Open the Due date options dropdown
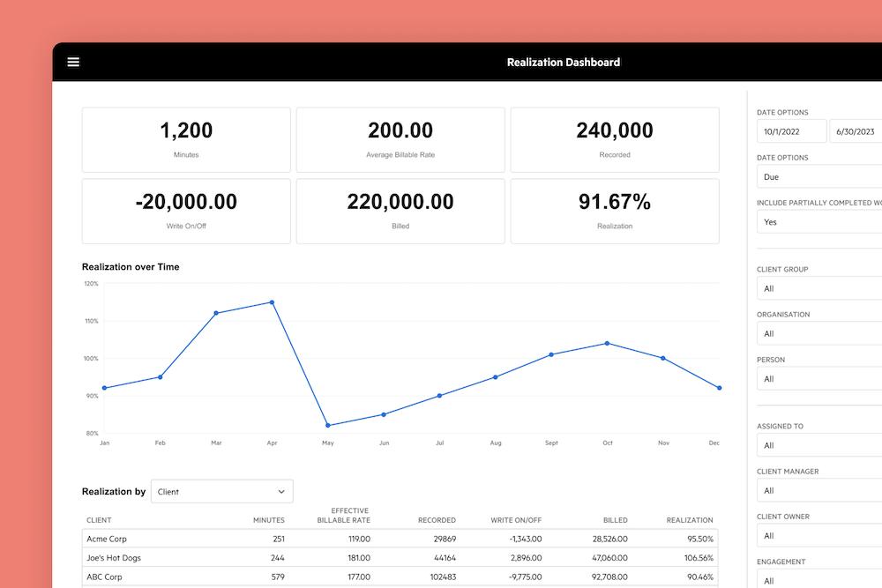Screen dimensions: 882x588 click(818, 176)
